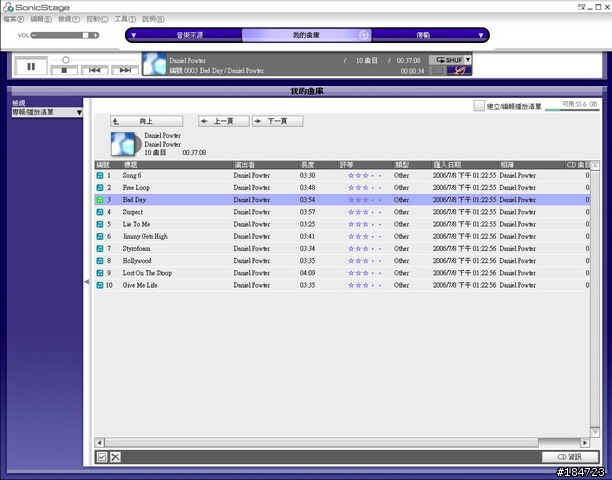Click the star rating for Hollywood
Viewport: 612px width, 480px height.
click(365, 261)
